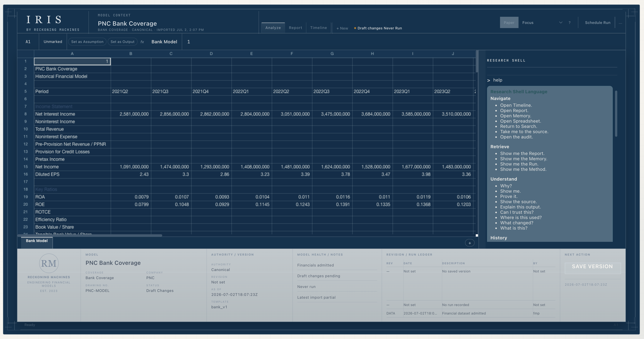This screenshot has height=339, width=644.
Task: Select row 8 header
Action: [25, 114]
